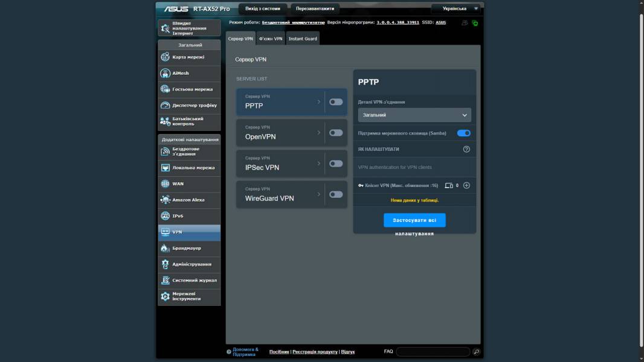
Task: Open the Українська language dropdown
Action: [x=456, y=9]
